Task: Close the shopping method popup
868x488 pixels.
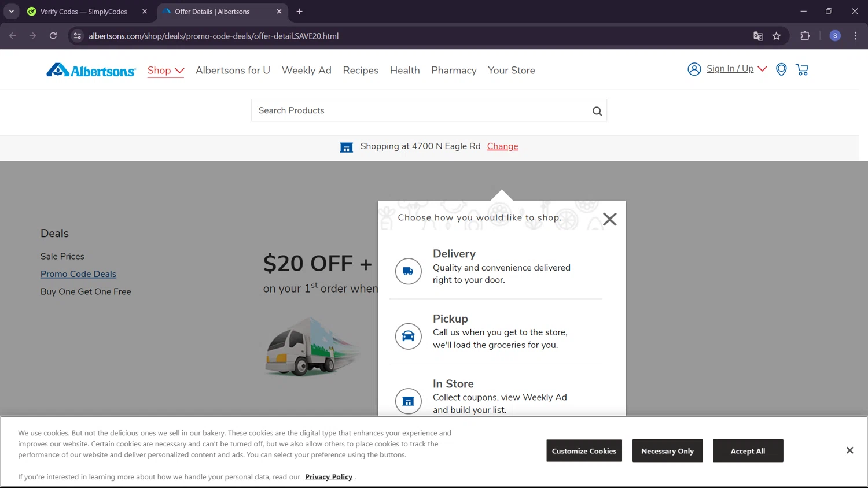Action: pyautogui.click(x=609, y=219)
